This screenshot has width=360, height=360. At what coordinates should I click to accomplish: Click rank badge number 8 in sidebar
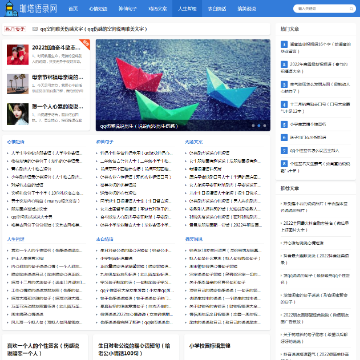tap(284, 164)
